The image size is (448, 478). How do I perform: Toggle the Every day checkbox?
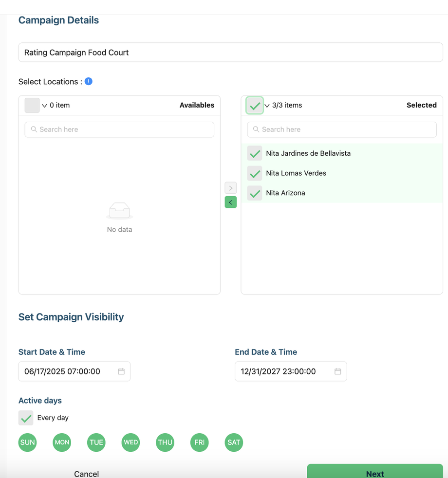pyautogui.click(x=26, y=418)
